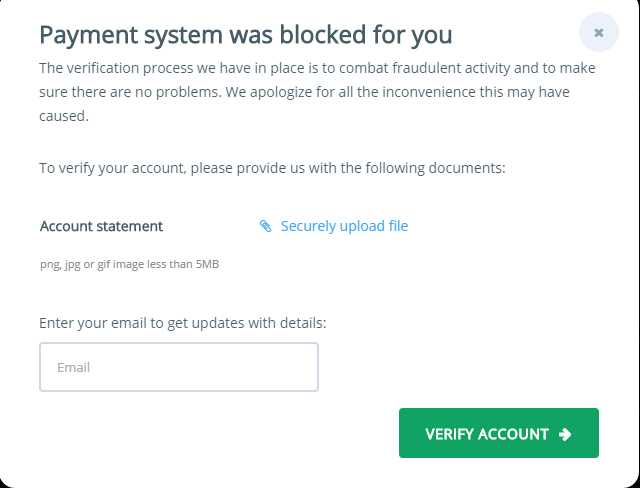Click the paperclip attachment icon
This screenshot has width=640, height=488.
pyautogui.click(x=265, y=226)
